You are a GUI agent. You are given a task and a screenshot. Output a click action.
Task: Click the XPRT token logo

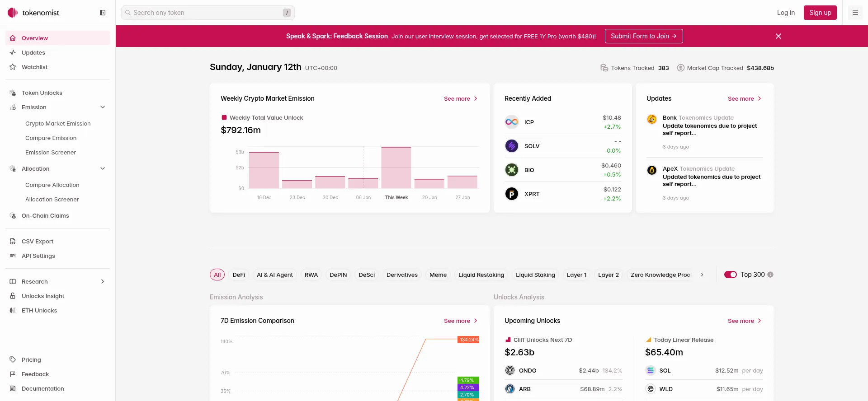(x=512, y=194)
